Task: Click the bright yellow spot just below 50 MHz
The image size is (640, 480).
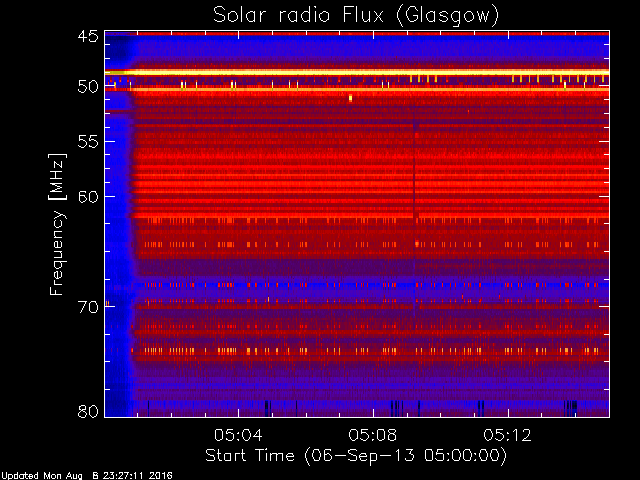Action: [x=350, y=98]
